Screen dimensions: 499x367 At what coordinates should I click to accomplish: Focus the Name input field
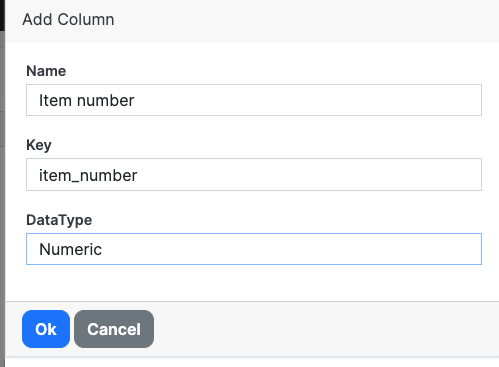click(254, 100)
